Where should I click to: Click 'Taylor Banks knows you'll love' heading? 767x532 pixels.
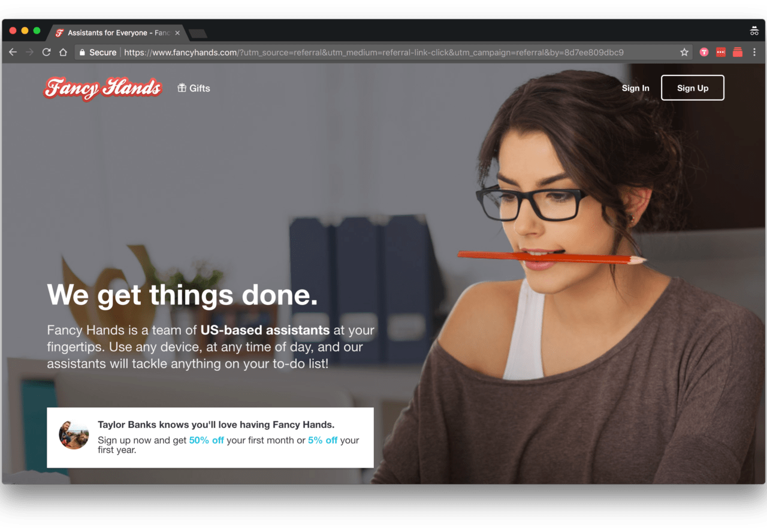tap(216, 425)
